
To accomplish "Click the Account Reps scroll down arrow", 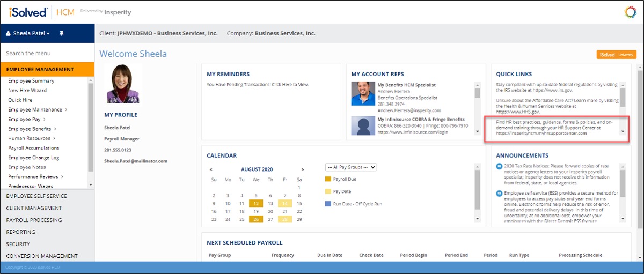I will (478, 131).
